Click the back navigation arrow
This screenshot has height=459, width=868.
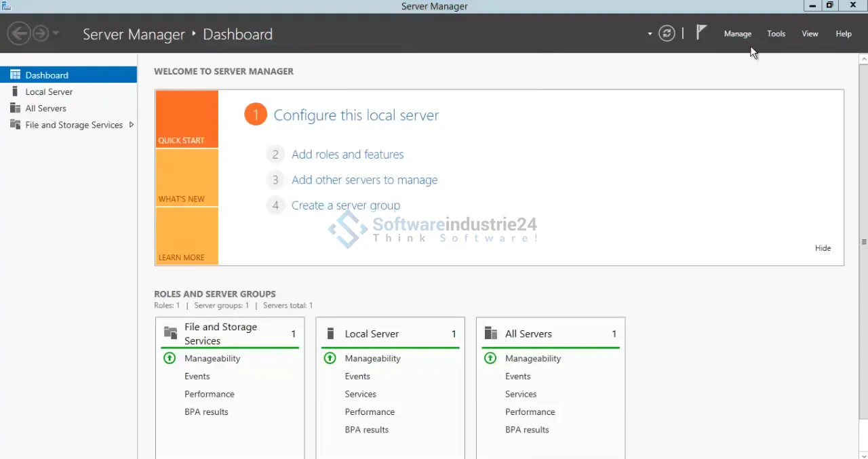point(19,33)
